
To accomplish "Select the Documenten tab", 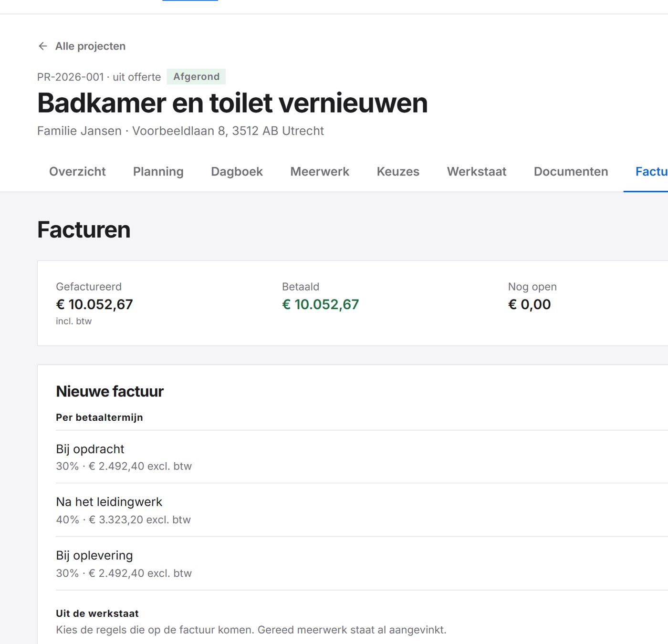I will pyautogui.click(x=571, y=172).
